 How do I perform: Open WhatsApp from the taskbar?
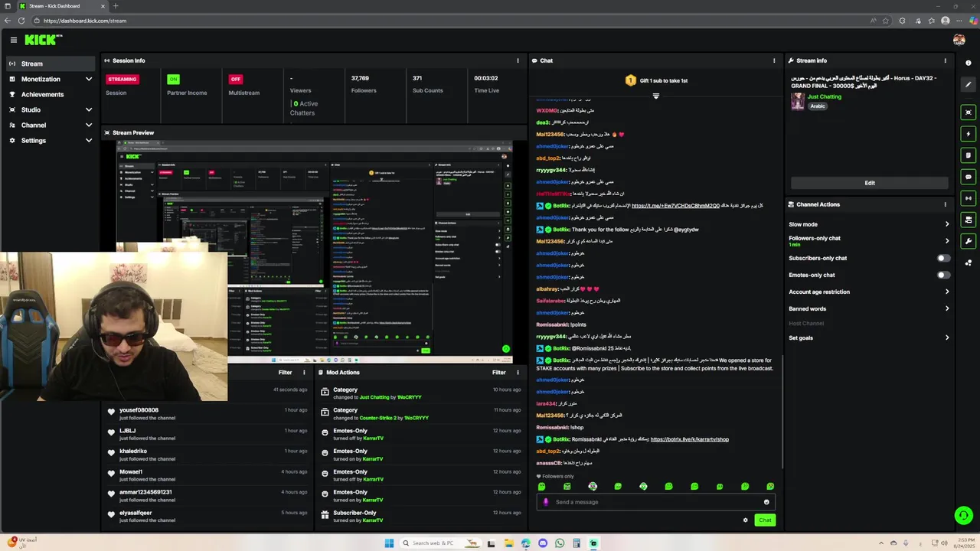point(560,543)
